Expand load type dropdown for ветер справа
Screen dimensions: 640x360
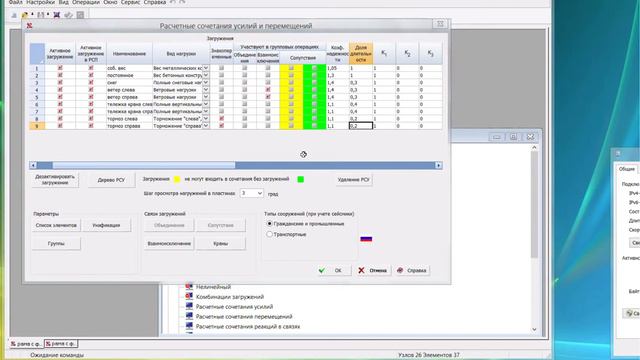[x=206, y=97]
